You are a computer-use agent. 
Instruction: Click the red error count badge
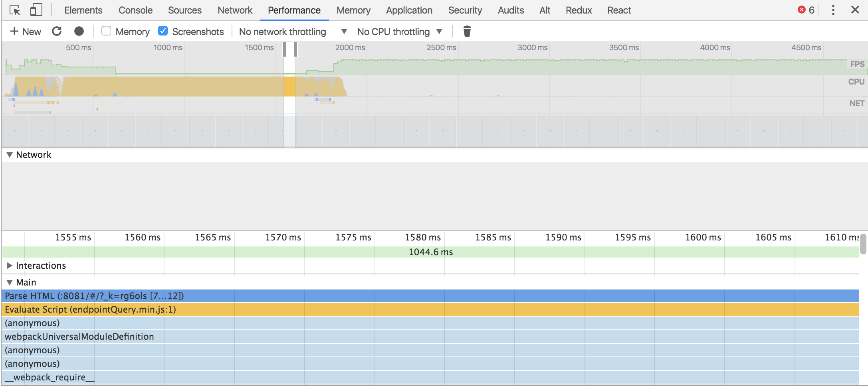[x=806, y=10]
